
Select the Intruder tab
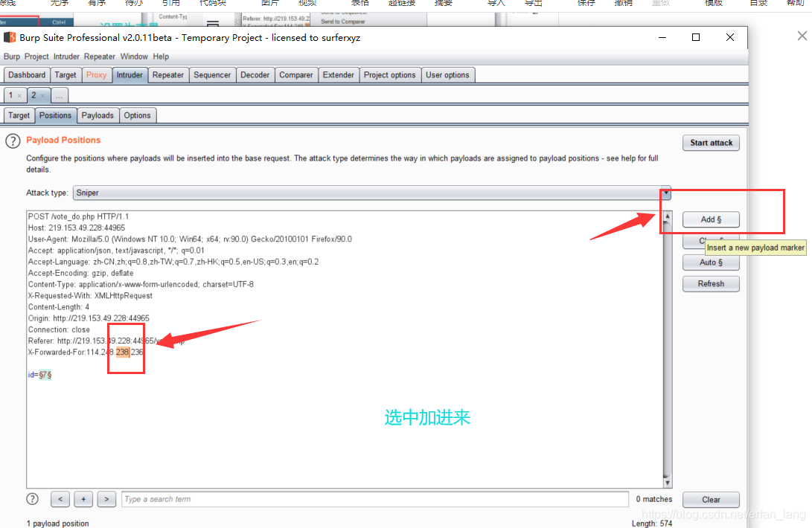point(130,75)
